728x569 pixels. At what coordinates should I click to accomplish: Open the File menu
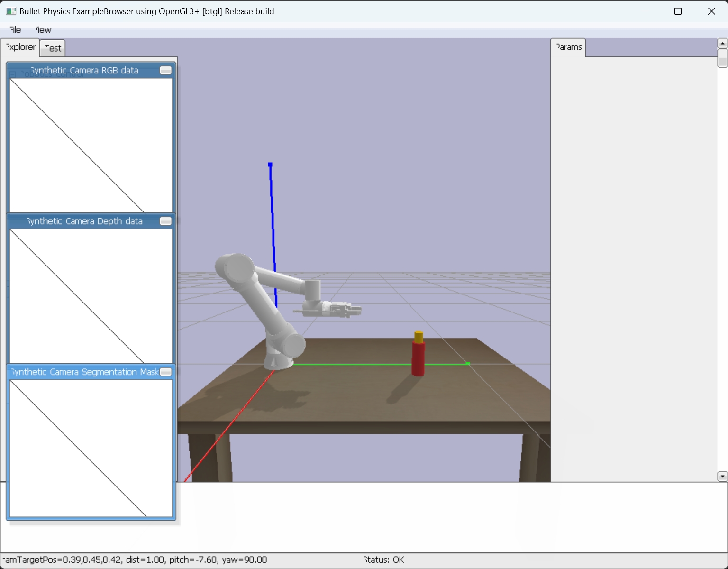coord(15,30)
